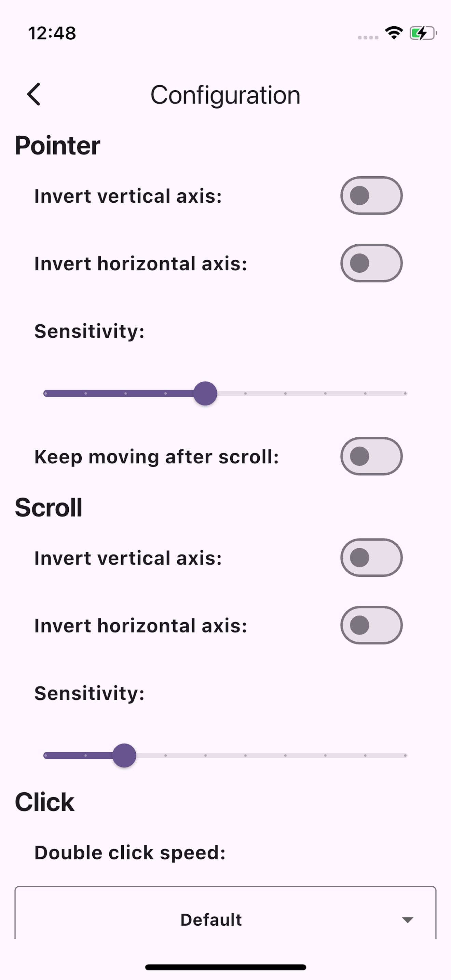
Task: Toggle Scroll invert horizontal axis switch
Action: point(371,625)
